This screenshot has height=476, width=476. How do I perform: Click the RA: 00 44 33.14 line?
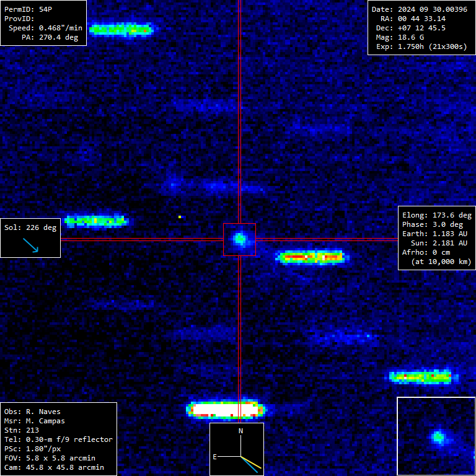pos(413,19)
